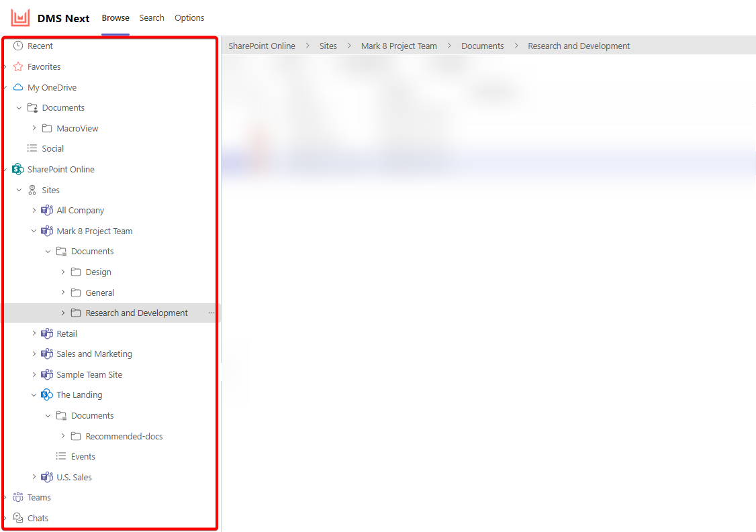The image size is (756, 532).
Task: Click the Teams icon in the sidebar
Action: click(x=17, y=497)
